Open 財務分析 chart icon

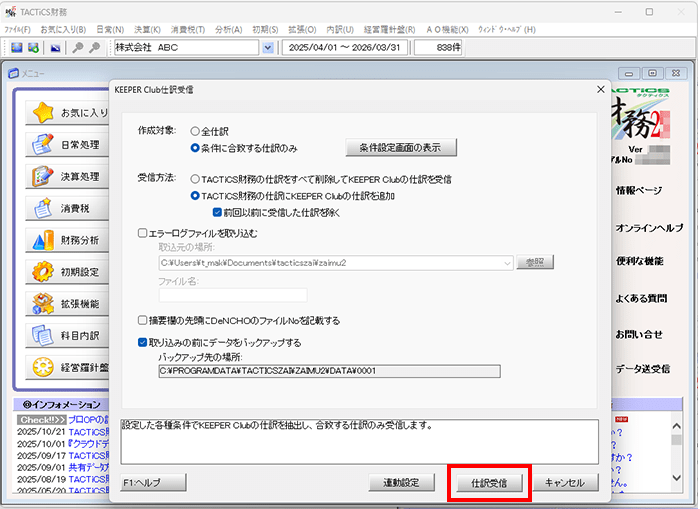pyautogui.click(x=43, y=240)
